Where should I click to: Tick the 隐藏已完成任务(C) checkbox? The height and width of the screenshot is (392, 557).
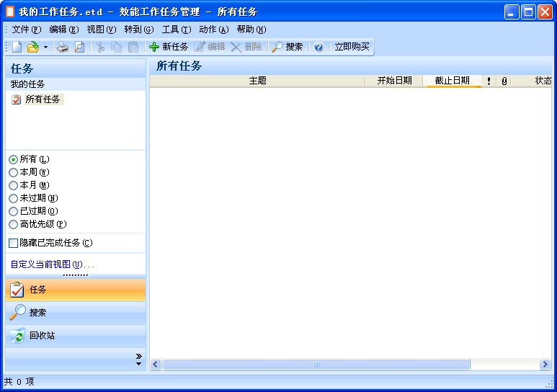[x=13, y=243]
